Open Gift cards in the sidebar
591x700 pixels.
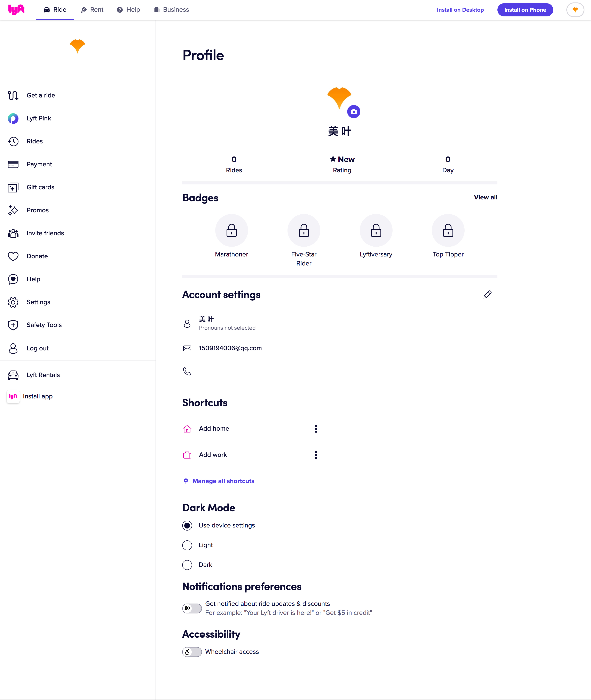pos(41,188)
